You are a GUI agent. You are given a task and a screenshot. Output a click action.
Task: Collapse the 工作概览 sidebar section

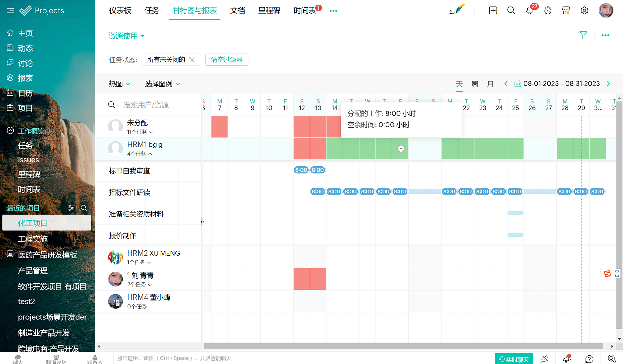tap(10, 131)
